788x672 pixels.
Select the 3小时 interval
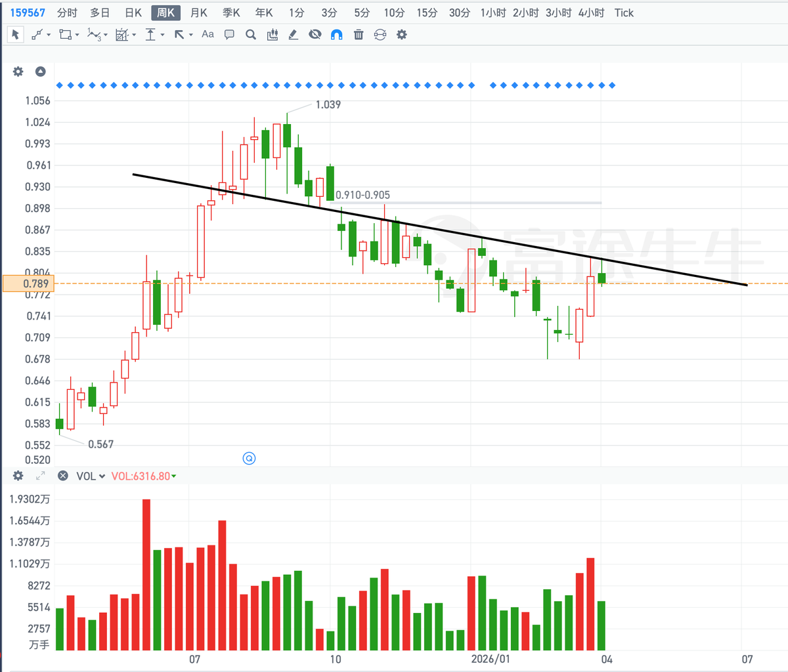559,12
